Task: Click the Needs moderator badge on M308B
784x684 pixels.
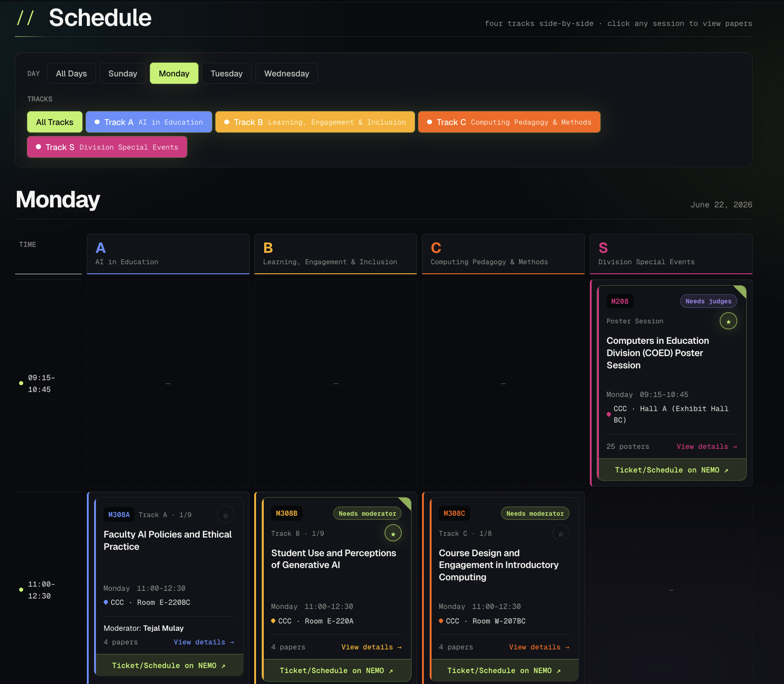Action: pyautogui.click(x=367, y=513)
